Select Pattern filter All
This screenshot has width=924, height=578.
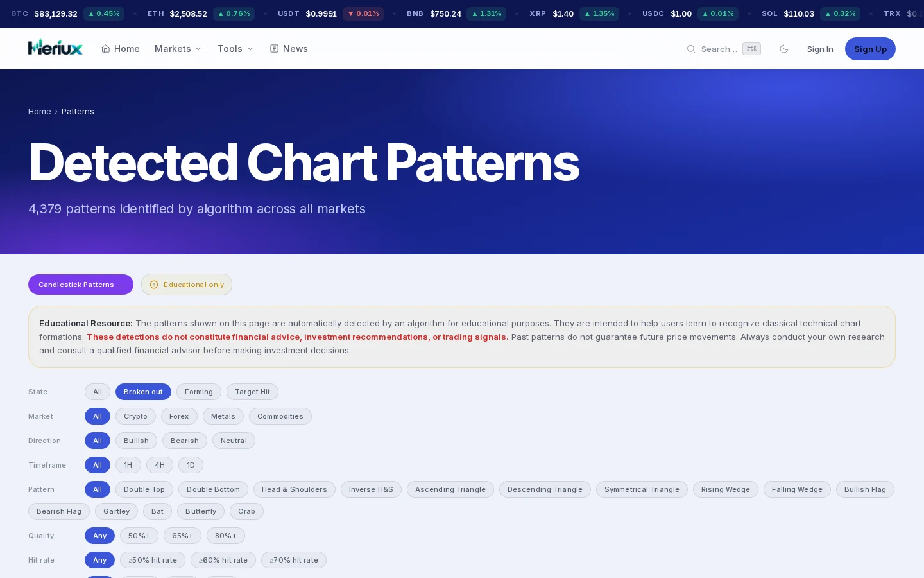point(98,489)
